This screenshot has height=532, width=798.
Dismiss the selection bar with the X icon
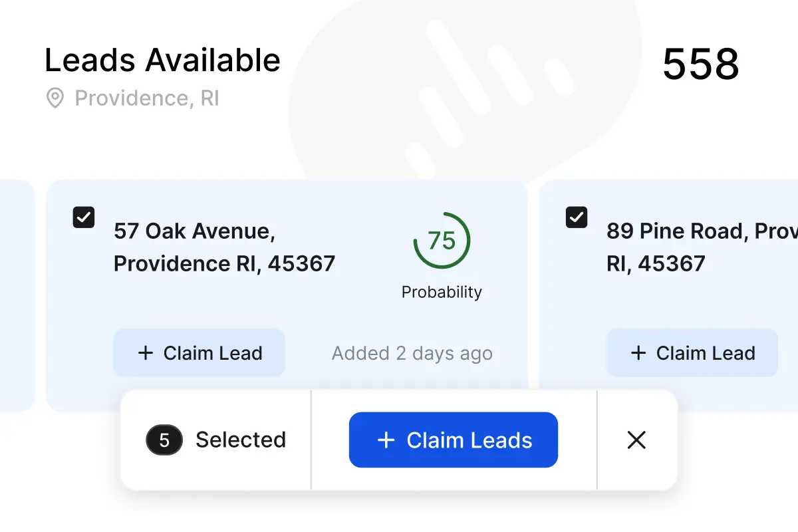click(x=636, y=440)
